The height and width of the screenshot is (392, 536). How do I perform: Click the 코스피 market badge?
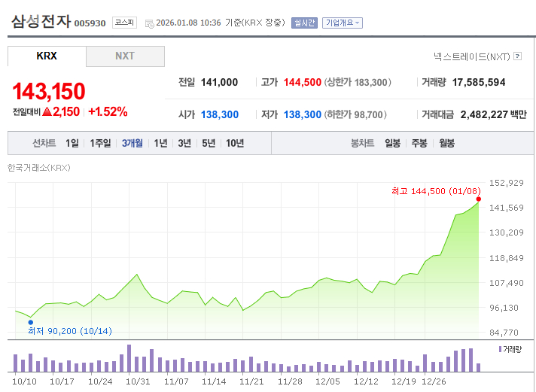click(124, 23)
